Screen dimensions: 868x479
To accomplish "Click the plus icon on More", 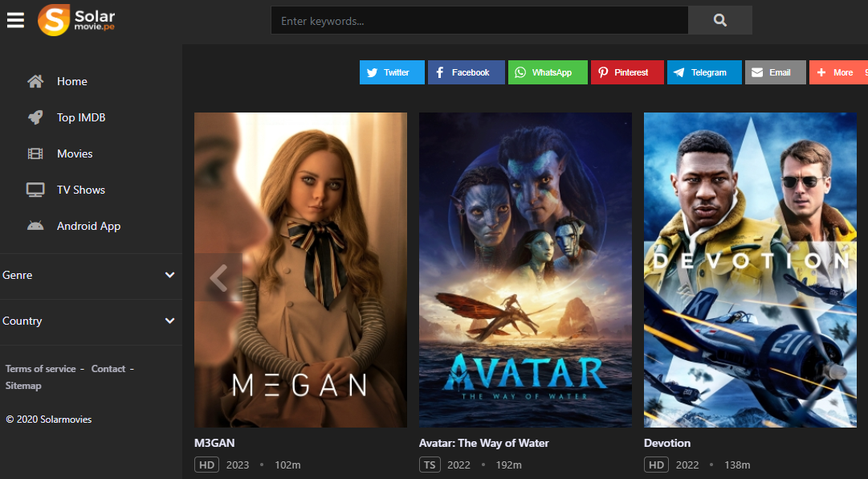I will tap(821, 72).
